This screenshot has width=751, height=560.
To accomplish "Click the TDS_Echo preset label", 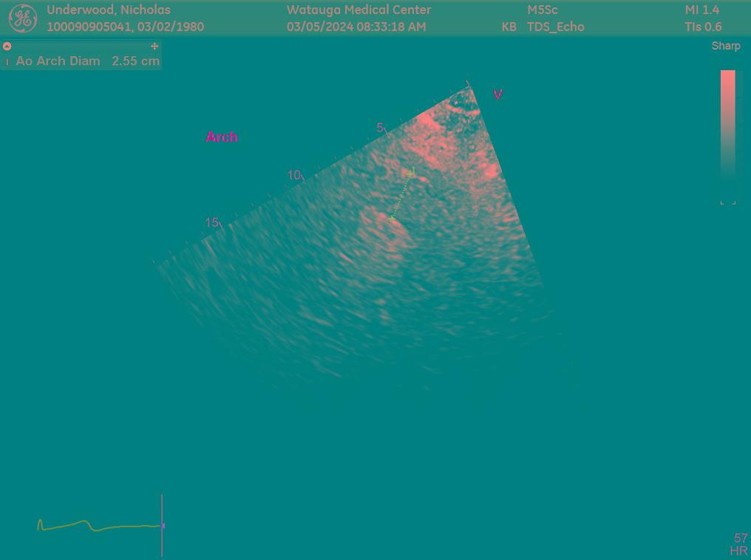I will click(555, 27).
